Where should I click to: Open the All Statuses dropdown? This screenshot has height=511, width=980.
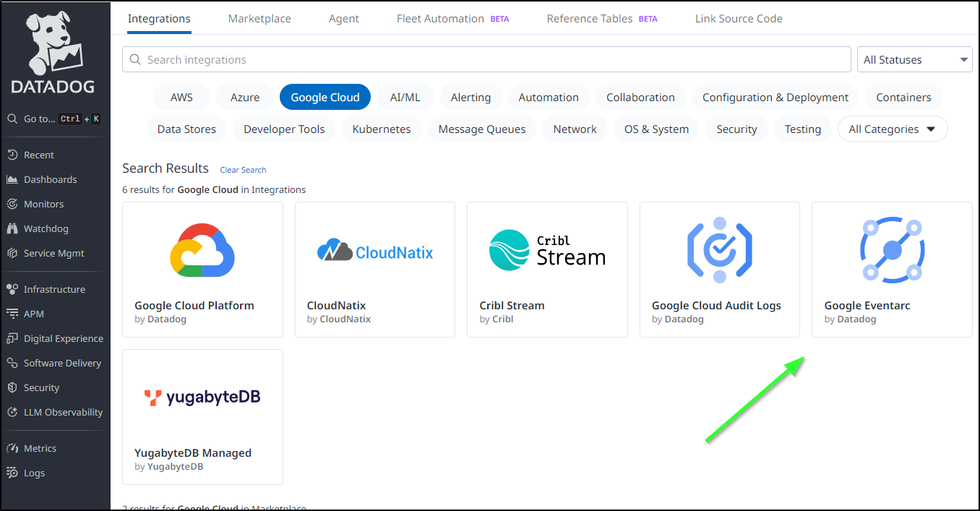(x=914, y=59)
